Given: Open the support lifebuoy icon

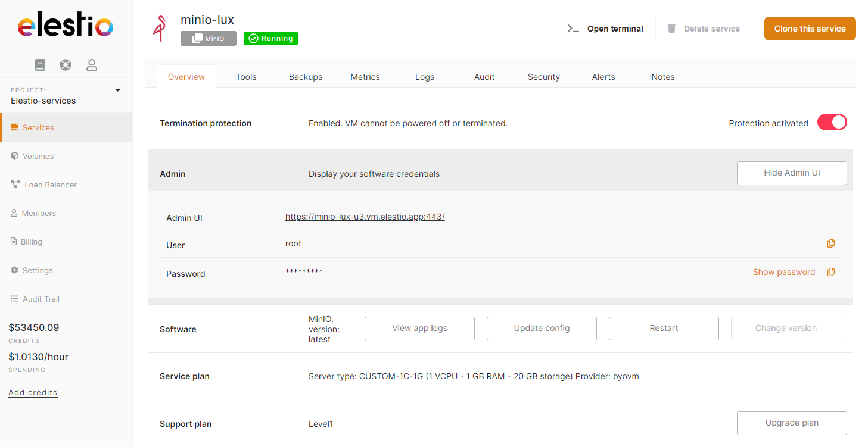Looking at the screenshot, I should click(x=66, y=65).
